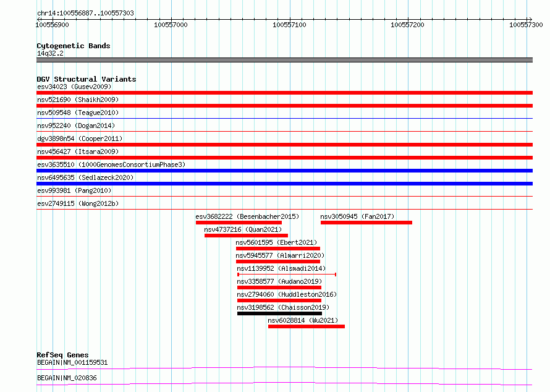Select the esv3682222 (Besenbacher2015) label

point(247,216)
